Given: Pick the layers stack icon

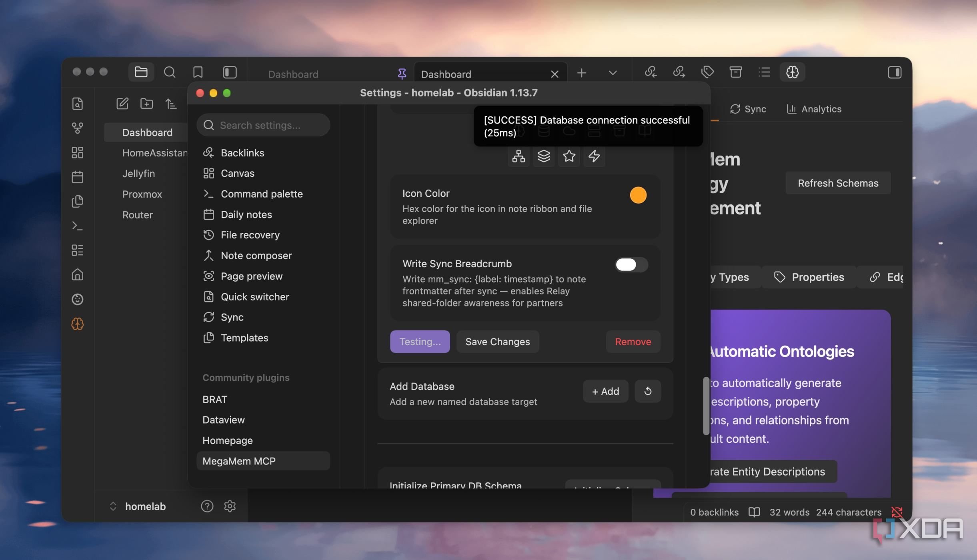Looking at the screenshot, I should [x=544, y=156].
